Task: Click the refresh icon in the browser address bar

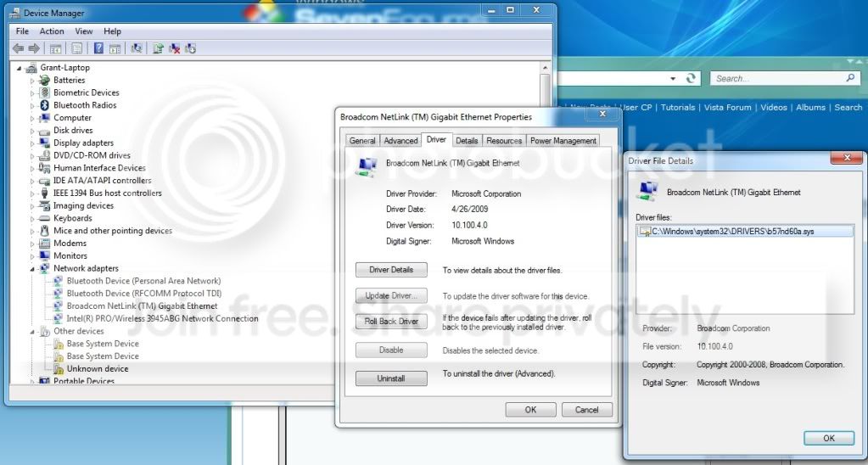Action: (691, 78)
